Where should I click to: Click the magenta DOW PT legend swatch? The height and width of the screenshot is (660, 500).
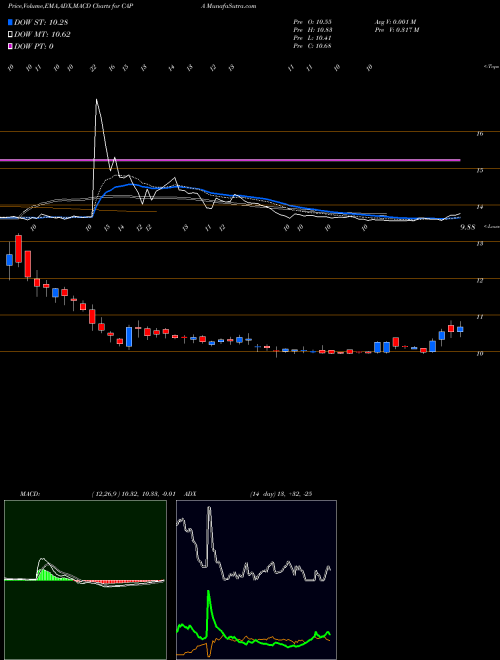(x=10, y=46)
